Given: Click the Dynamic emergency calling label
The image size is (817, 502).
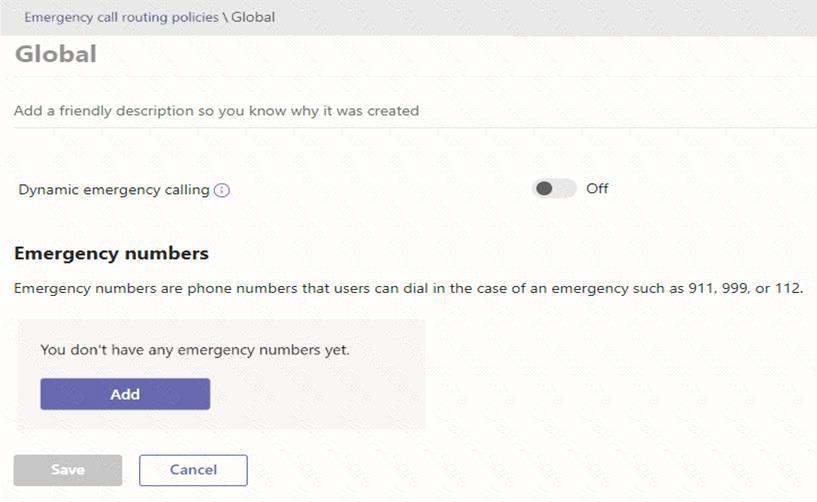Looking at the screenshot, I should (114, 190).
